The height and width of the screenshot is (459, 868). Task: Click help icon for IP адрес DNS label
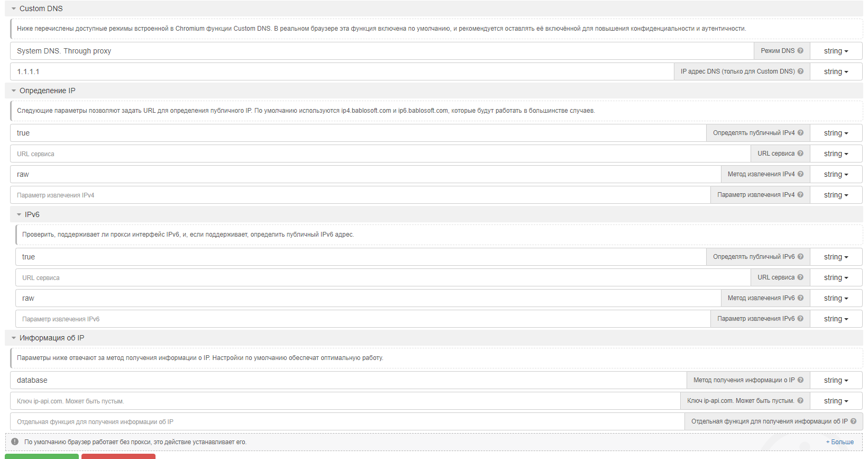pos(800,71)
